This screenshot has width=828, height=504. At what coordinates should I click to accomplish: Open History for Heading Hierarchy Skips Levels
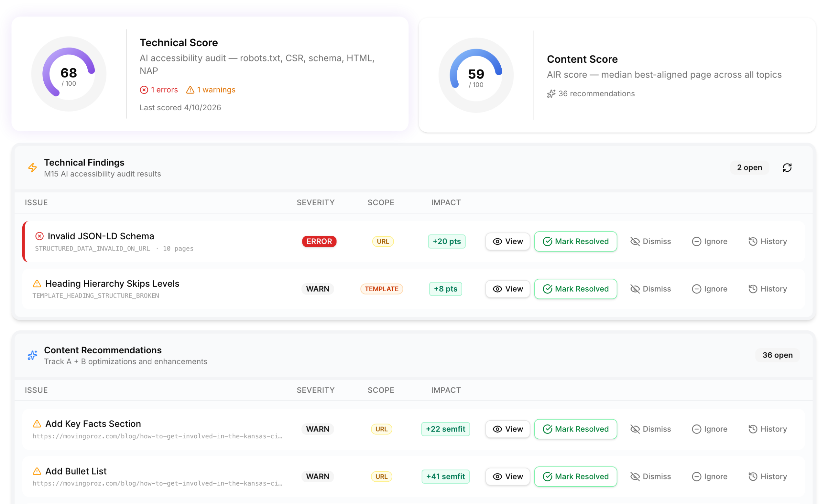(x=768, y=289)
